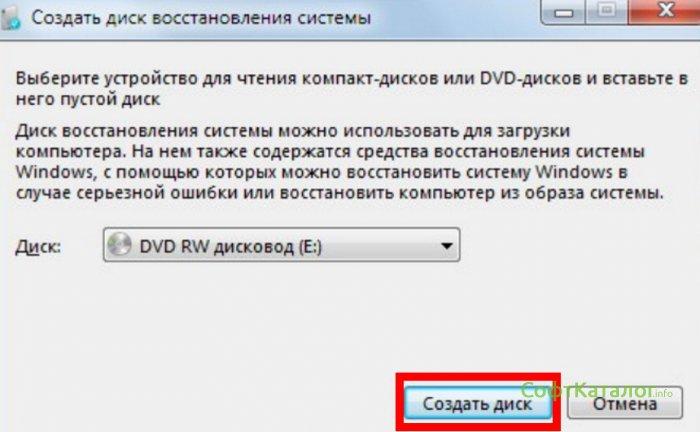This screenshot has width=700, height=432.
Task: Click the DVD disc icon inside the drive selector
Action: pyautogui.click(x=120, y=245)
